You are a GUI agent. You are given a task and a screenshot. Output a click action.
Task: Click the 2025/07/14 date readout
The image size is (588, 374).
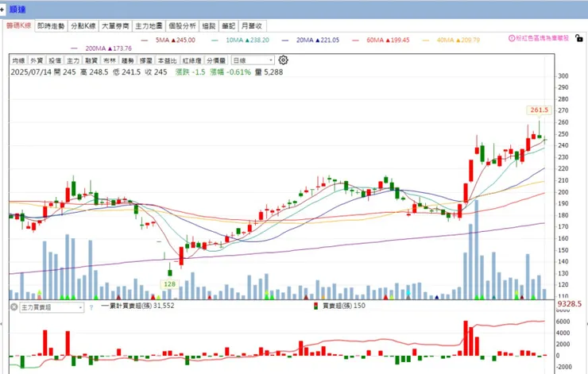click(x=31, y=72)
